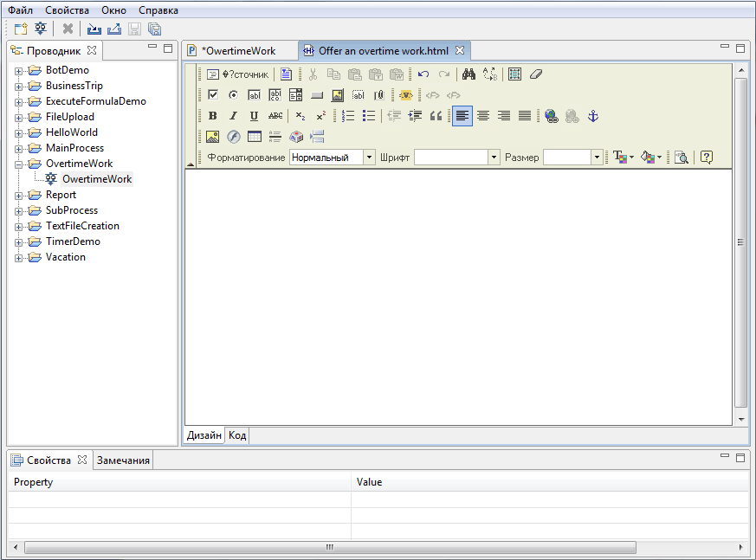This screenshot has height=560, width=756.
Task: Toggle underline text formatting
Action: 252,115
